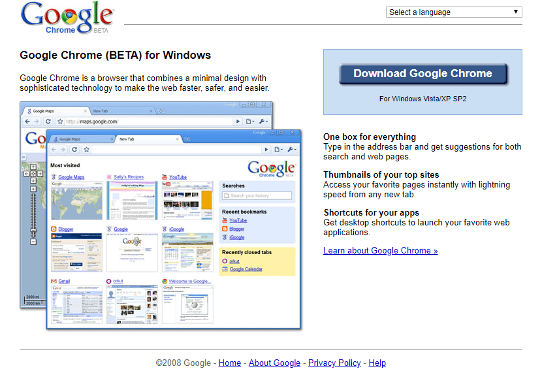Image resolution: width=542 pixels, height=392 pixels.
Task: Click the 'Shortcuts for your apps' heading
Action: (372, 212)
